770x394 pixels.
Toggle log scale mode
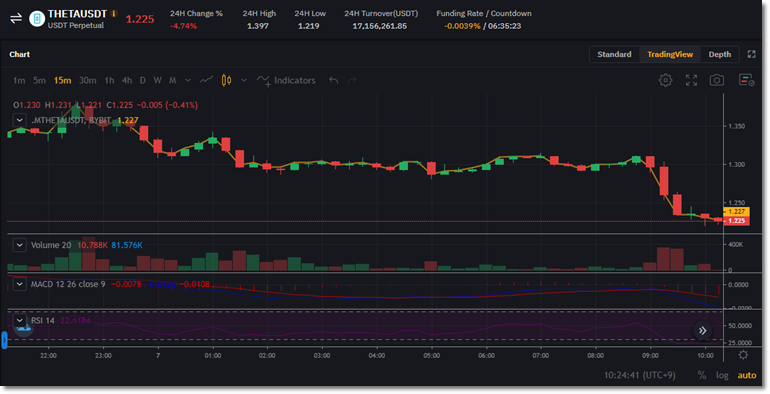(722, 375)
